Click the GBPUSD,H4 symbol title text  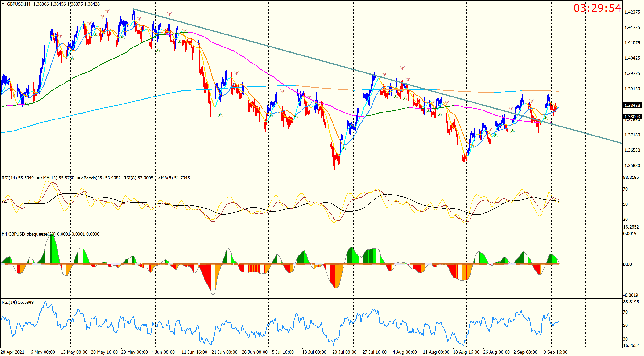pyautogui.click(x=18, y=4)
